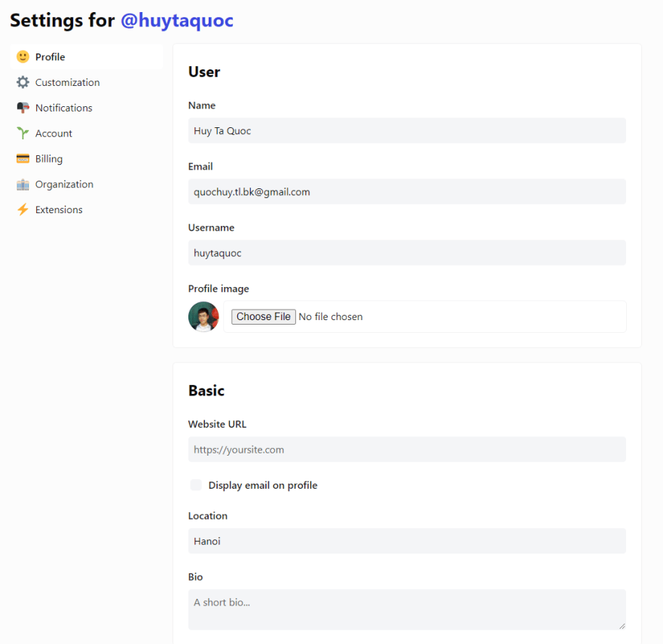This screenshot has height=644, width=663.
Task: Open the @huytaquoc profile link
Action: point(177,20)
